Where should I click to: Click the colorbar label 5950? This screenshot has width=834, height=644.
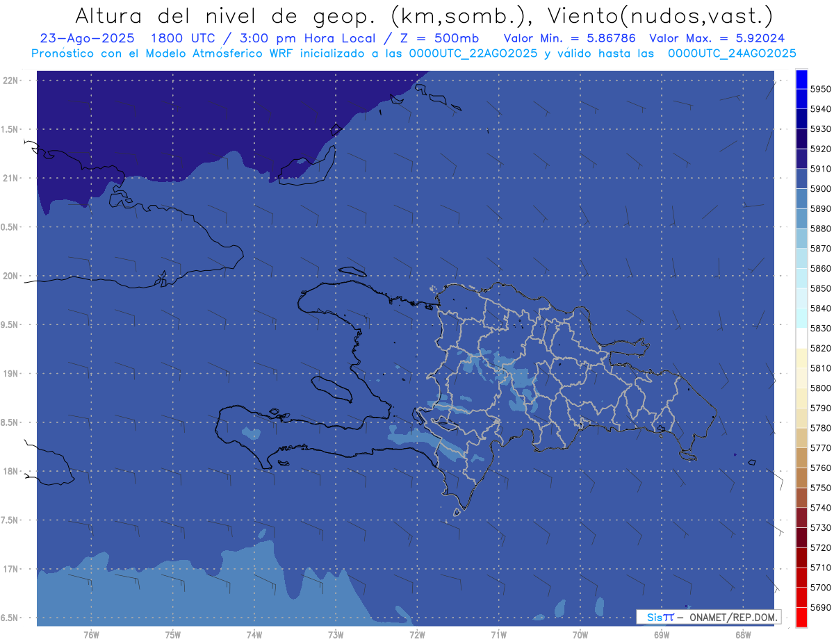821,89
